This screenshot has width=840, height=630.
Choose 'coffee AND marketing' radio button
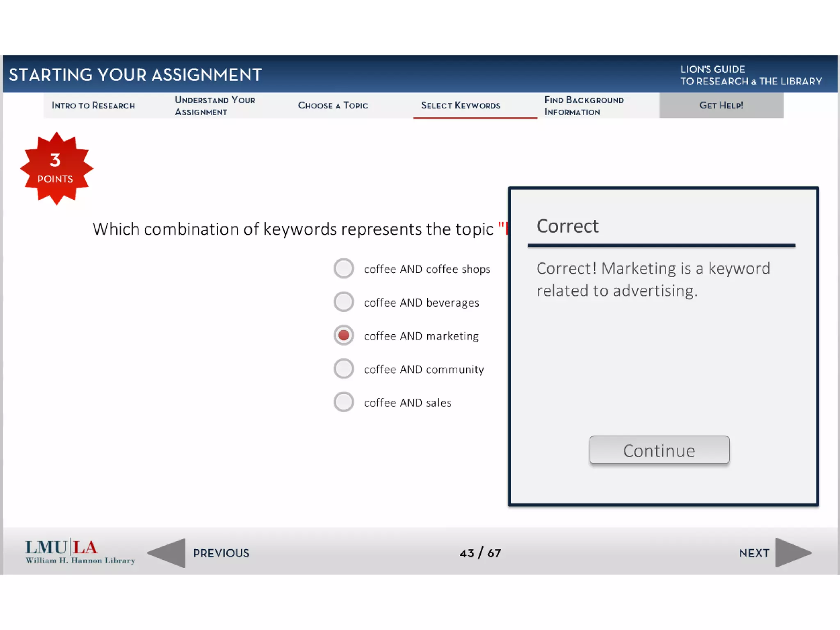tap(344, 336)
